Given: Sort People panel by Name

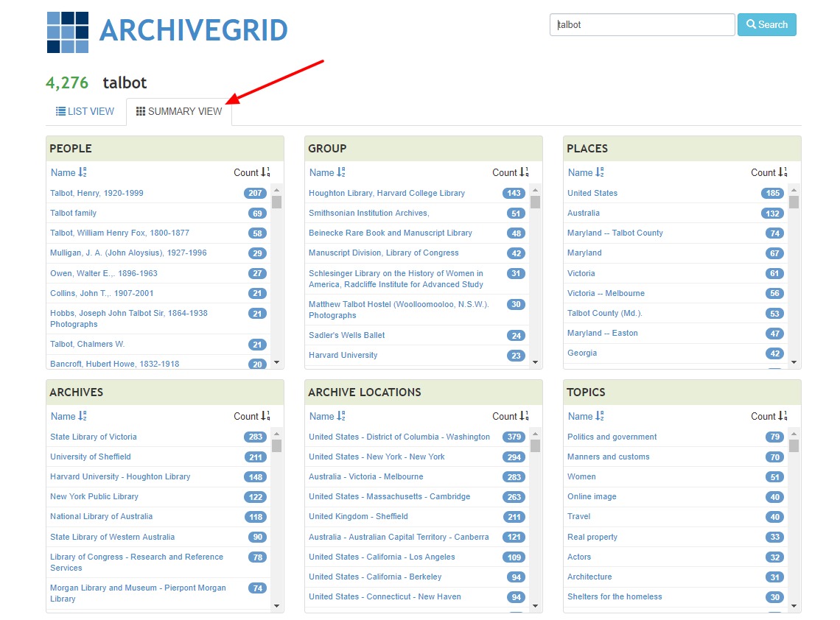Looking at the screenshot, I should 69,172.
